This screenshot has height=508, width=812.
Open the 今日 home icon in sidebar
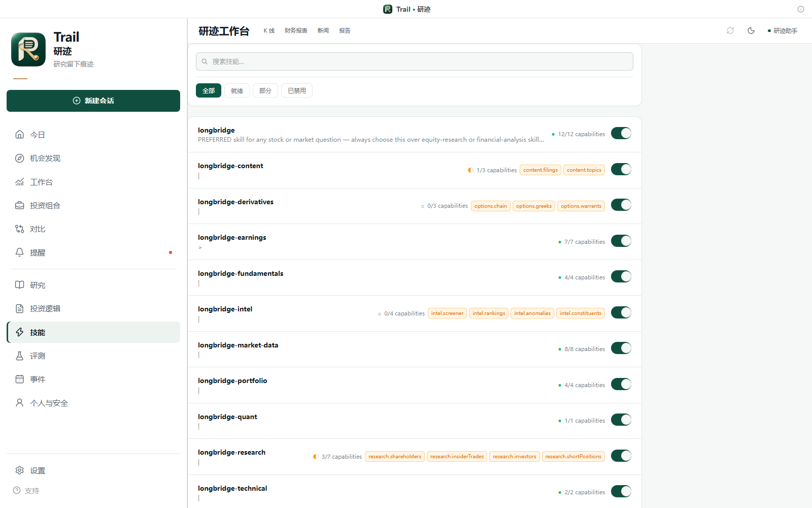(x=20, y=135)
